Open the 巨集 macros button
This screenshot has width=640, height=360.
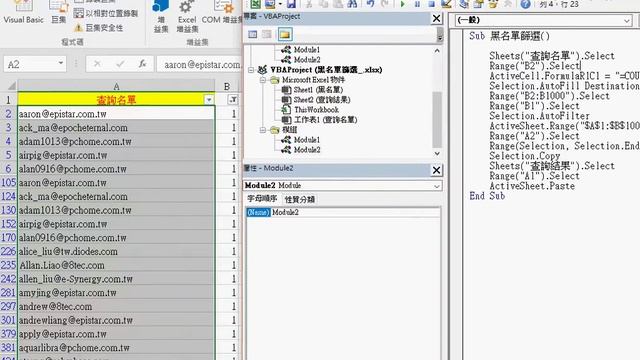[x=58, y=12]
